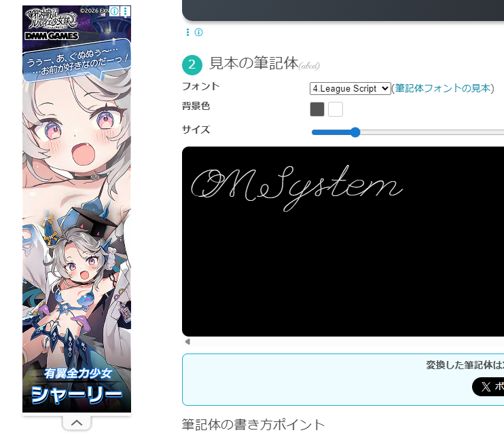Image resolution: width=504 pixels, height=439 pixels.
Task: Click the left scroll arrow under the preview
Action: click(x=187, y=342)
